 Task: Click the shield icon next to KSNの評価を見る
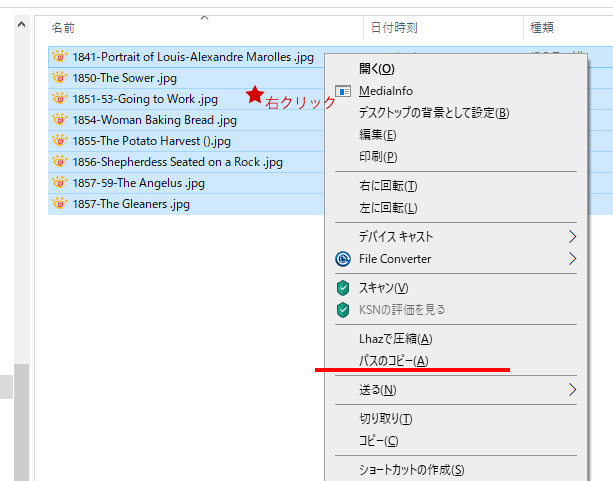(x=343, y=310)
